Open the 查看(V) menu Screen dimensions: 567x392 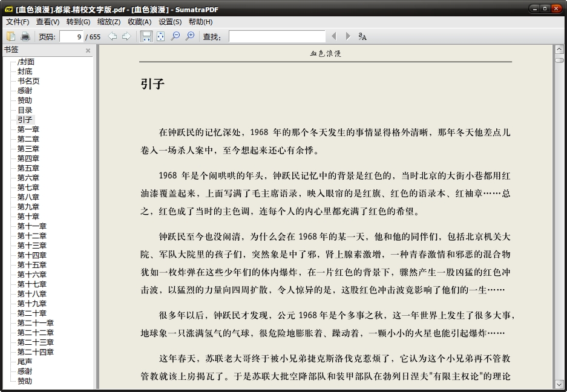coord(48,22)
